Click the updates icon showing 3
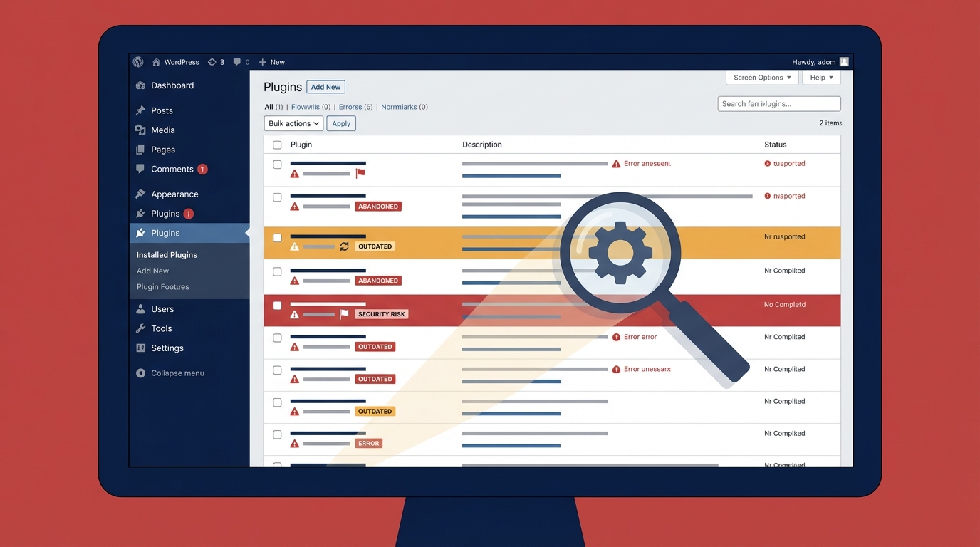The height and width of the screenshot is (547, 980). point(212,62)
